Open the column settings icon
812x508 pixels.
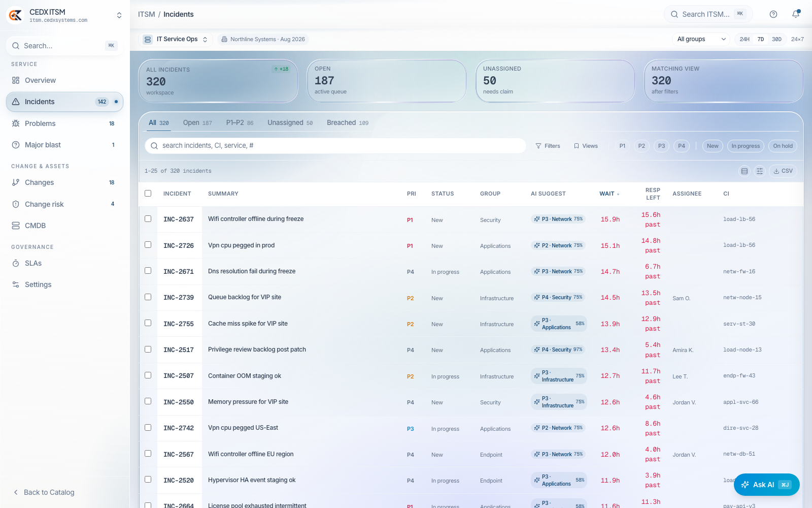pyautogui.click(x=760, y=171)
